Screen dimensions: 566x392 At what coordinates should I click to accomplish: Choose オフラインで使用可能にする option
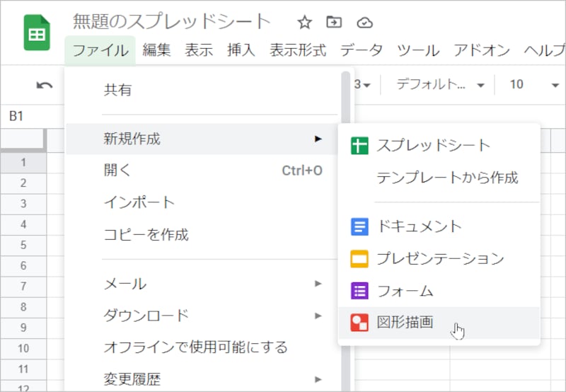click(203, 347)
